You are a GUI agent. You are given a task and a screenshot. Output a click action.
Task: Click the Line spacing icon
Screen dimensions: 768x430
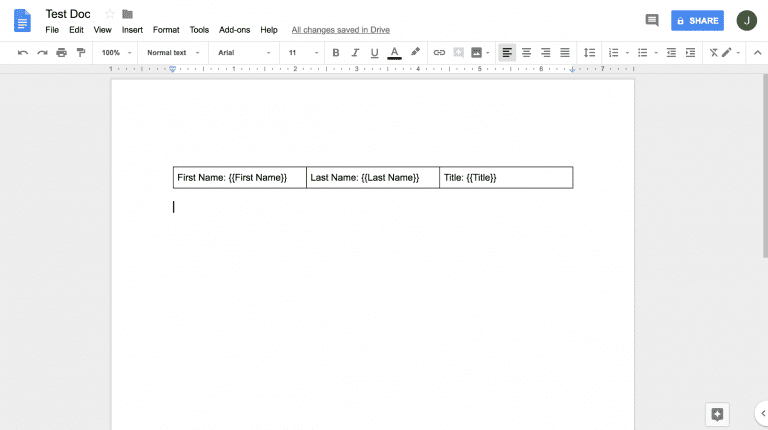point(589,52)
